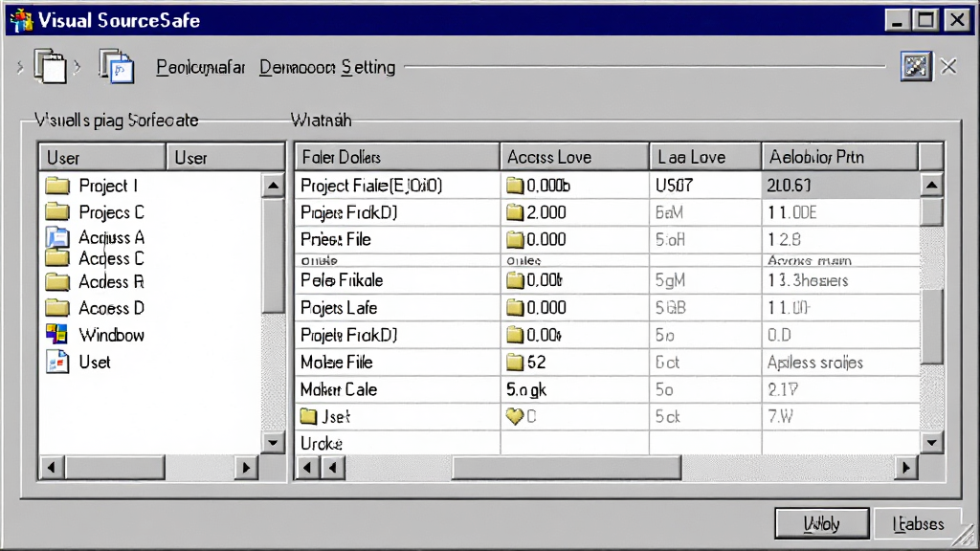980x551 pixels.
Task: Select the Acqiuss A document icon
Action: (x=57, y=237)
